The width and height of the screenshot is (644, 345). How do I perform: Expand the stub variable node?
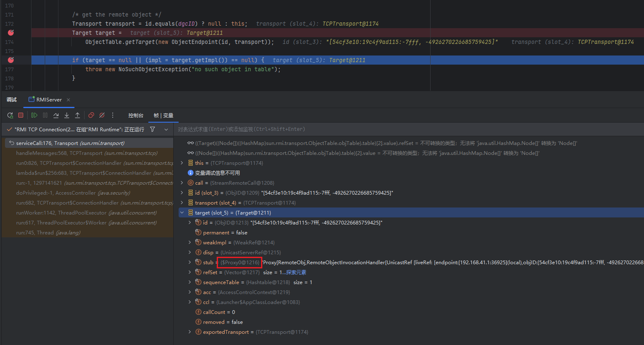[190, 262]
